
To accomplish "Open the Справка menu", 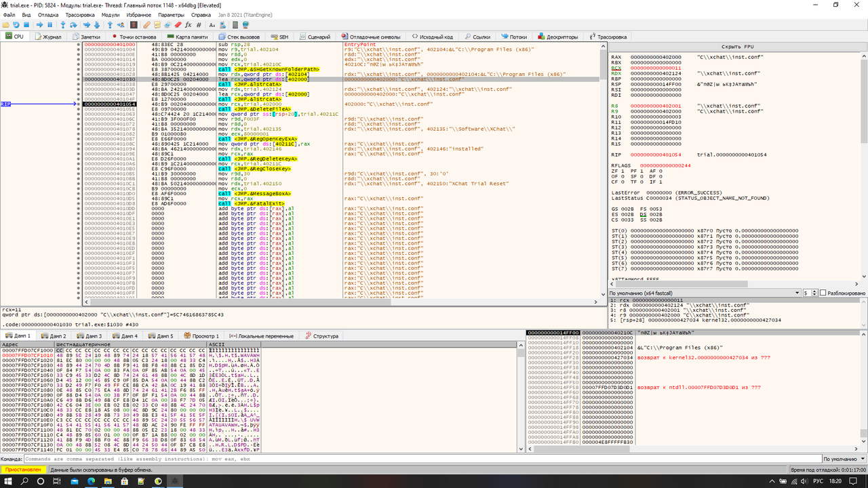I will point(201,14).
